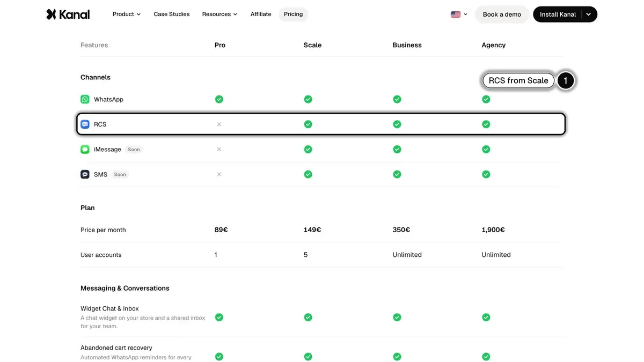644x362 pixels.
Task: Click the RCS checkmark under Scale
Action: click(x=308, y=124)
